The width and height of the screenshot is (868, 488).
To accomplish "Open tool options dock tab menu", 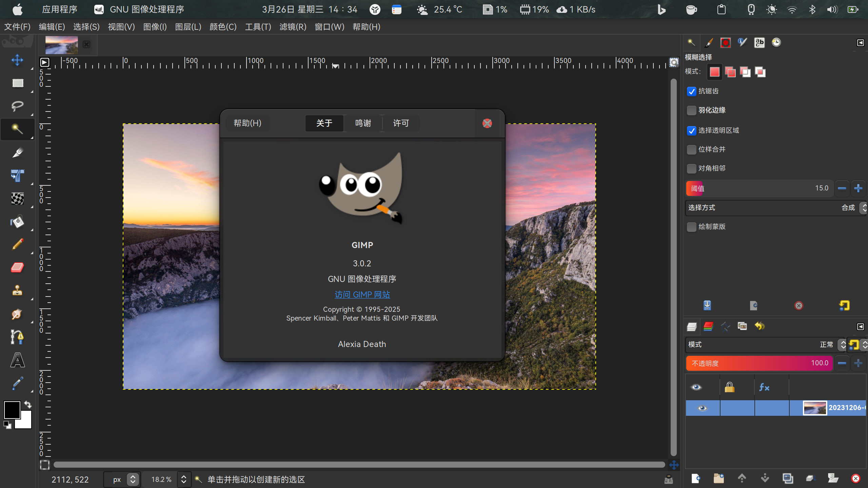I will [x=861, y=43].
